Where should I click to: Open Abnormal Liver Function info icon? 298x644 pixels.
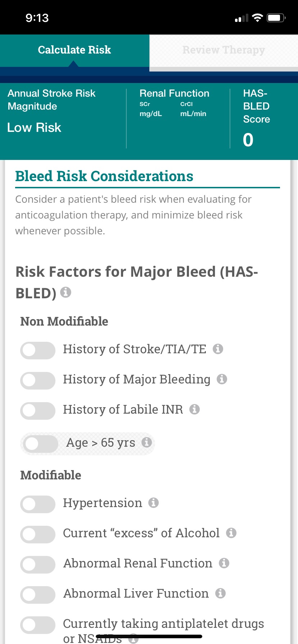pyautogui.click(x=220, y=593)
